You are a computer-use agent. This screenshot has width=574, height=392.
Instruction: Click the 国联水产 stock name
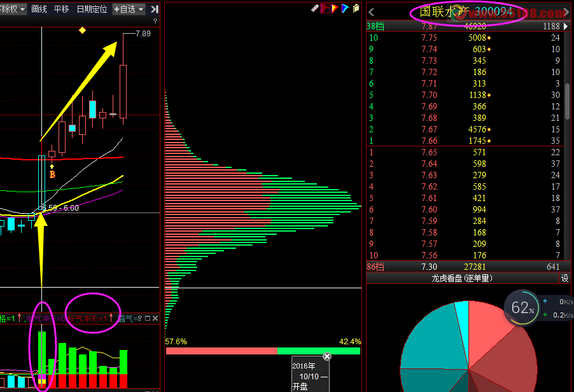click(444, 11)
